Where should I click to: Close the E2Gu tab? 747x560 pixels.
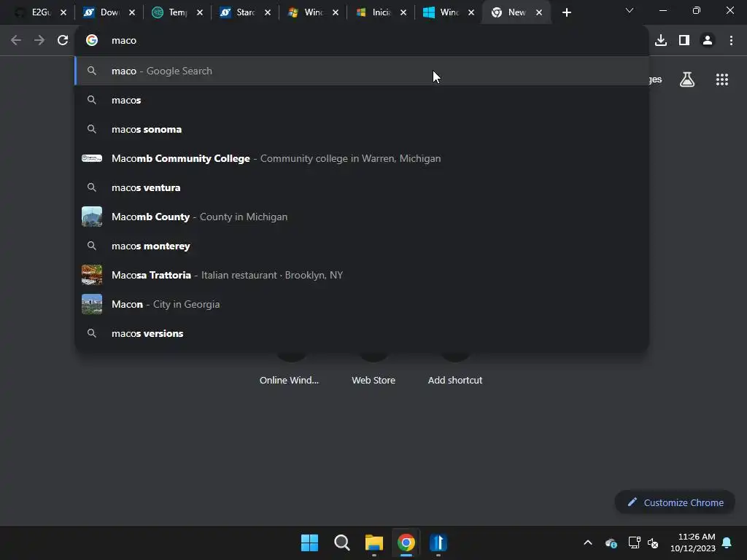pos(63,12)
